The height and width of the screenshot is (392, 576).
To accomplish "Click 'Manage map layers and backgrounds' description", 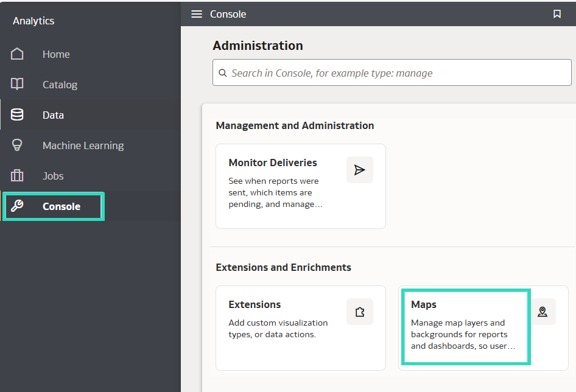I will 463,334.
